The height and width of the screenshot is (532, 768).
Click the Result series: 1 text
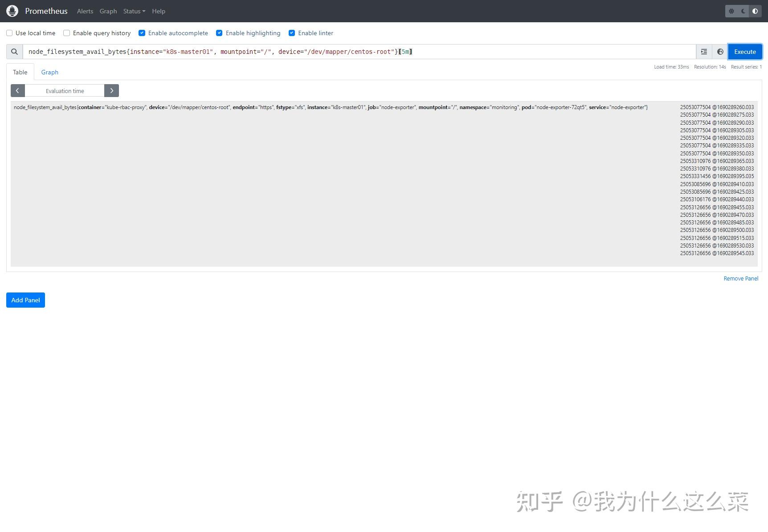pos(746,67)
